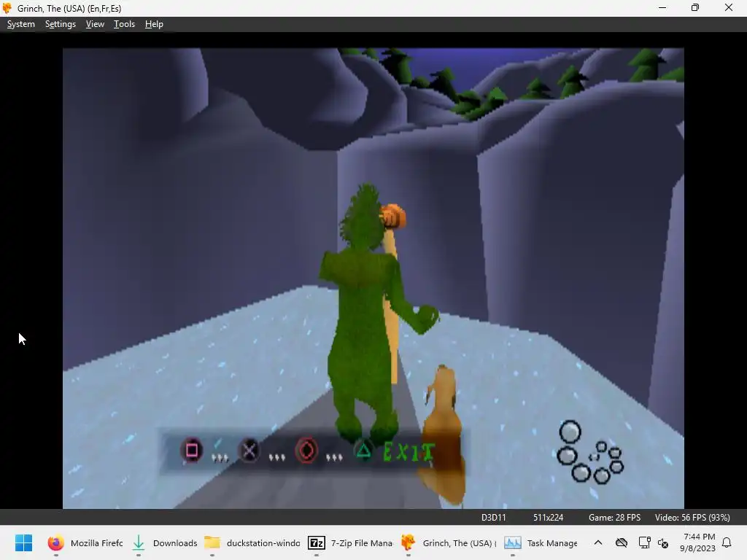Open the Windows Start menu
Image resolution: width=747 pixels, height=560 pixels.
pyautogui.click(x=23, y=542)
